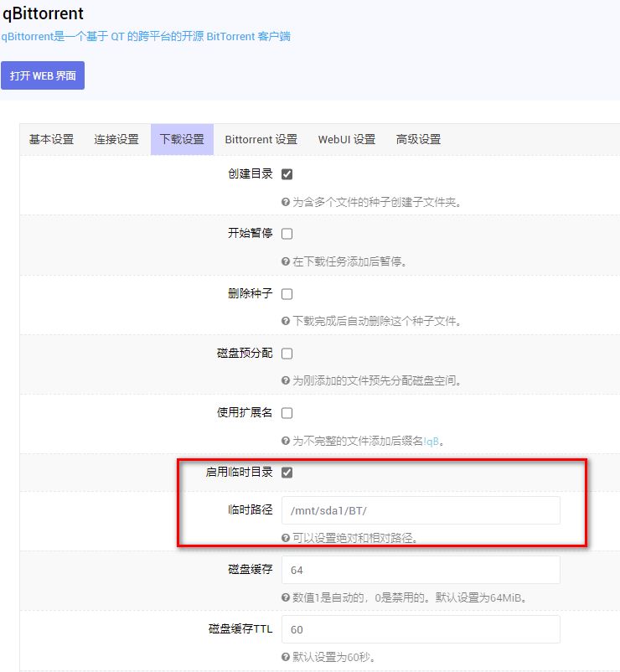Click the 默认设置为60秒 hint text
The width and height of the screenshot is (620, 672).
(x=333, y=657)
